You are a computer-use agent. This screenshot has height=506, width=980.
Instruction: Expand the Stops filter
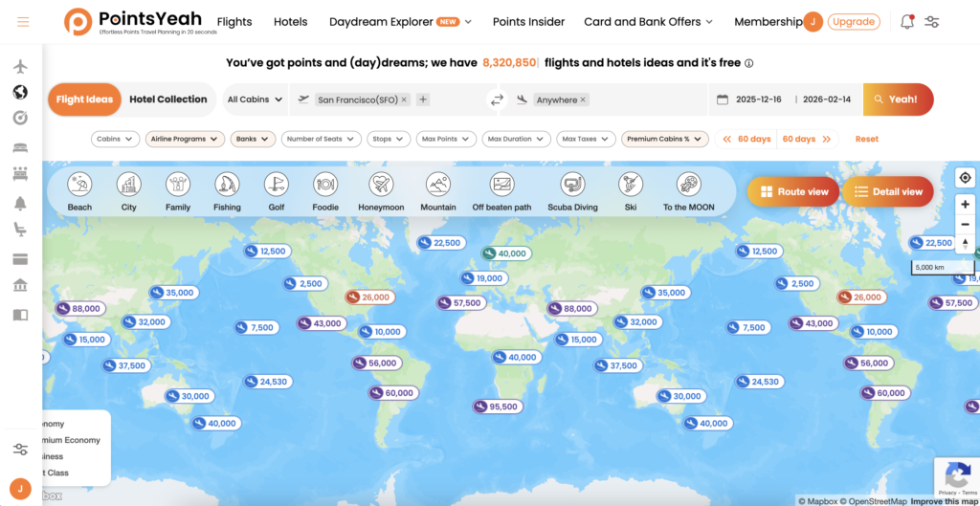389,139
